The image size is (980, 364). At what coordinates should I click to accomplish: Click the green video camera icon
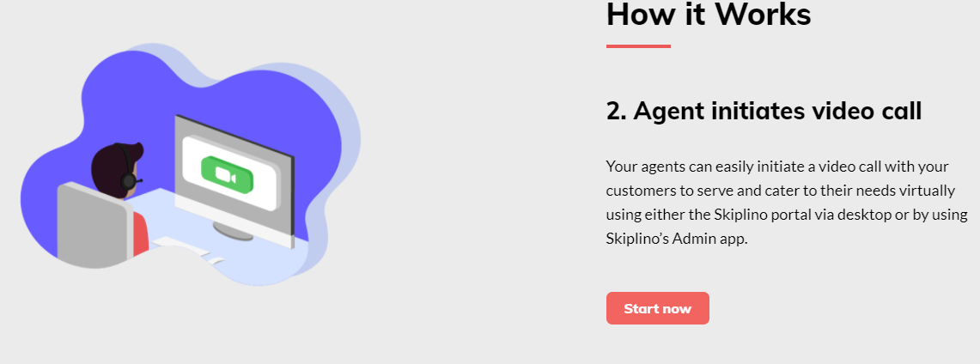(x=227, y=174)
